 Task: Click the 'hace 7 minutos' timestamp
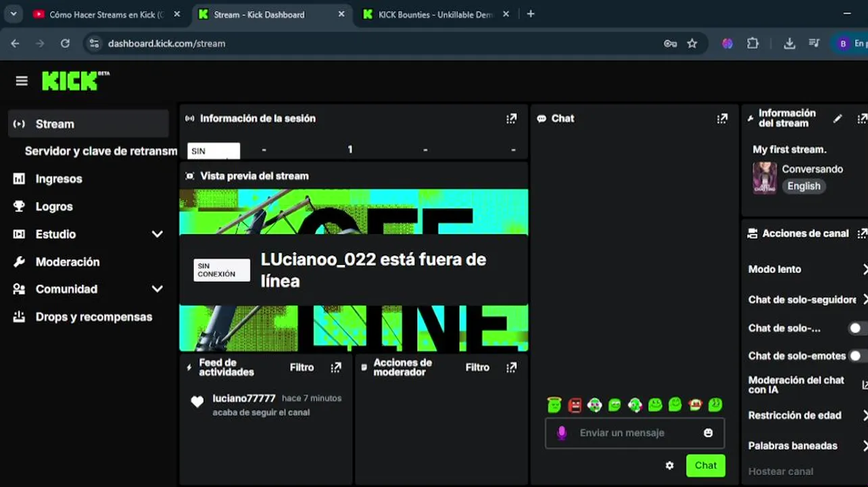312,398
